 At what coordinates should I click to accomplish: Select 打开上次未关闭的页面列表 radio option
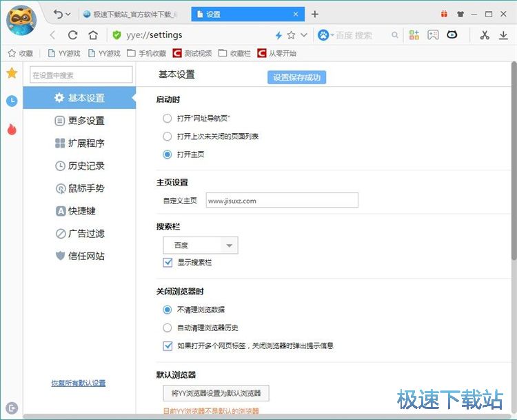[168, 137]
